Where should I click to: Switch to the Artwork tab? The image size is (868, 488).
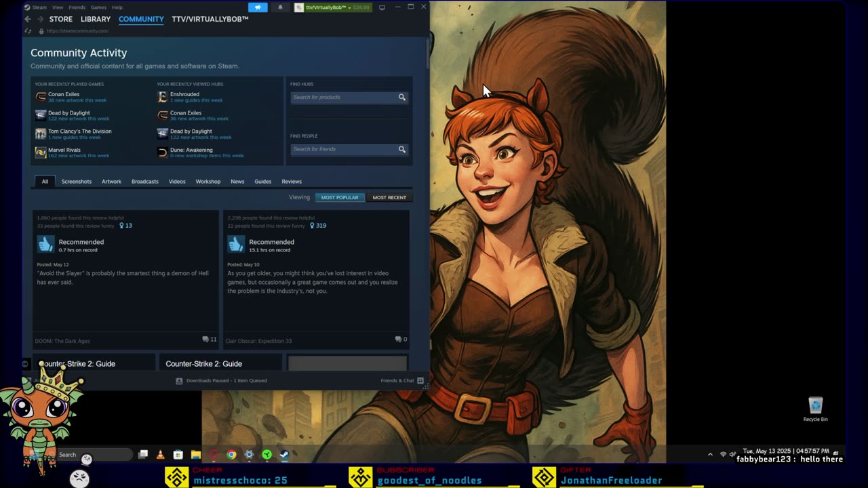pos(111,182)
